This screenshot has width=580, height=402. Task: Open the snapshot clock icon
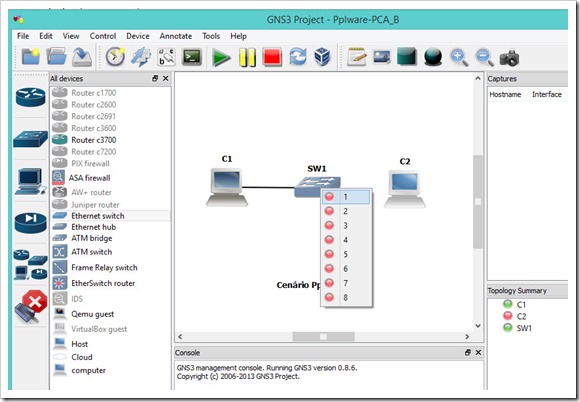click(115, 57)
